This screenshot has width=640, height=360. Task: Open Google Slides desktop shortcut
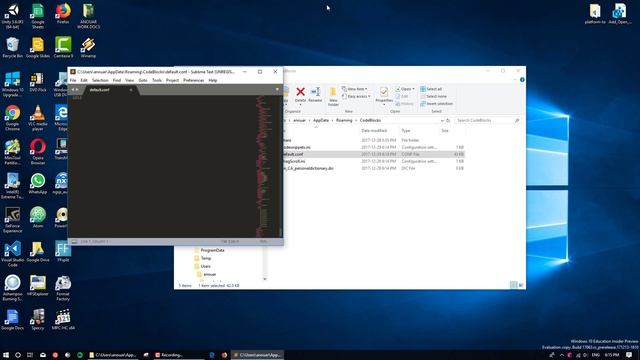click(38, 47)
